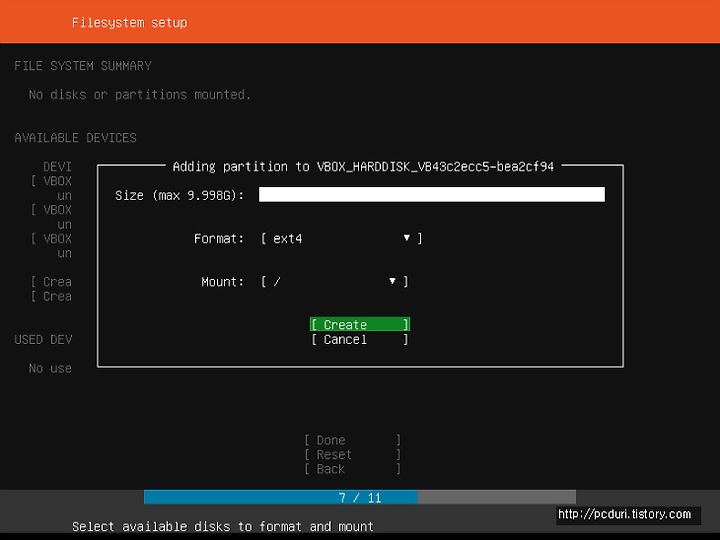Click 'Select available disks to format and mount'
Image resolution: width=720 pixels, height=540 pixels.
pyautogui.click(x=223, y=526)
